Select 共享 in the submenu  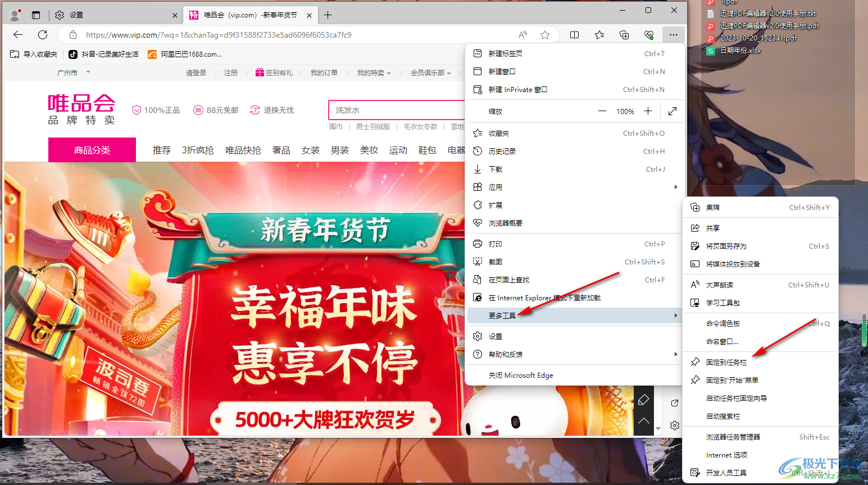[760, 228]
